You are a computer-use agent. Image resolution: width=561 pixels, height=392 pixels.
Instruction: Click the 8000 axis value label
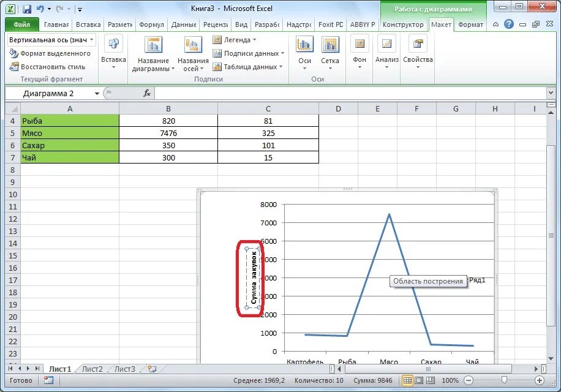click(268, 205)
